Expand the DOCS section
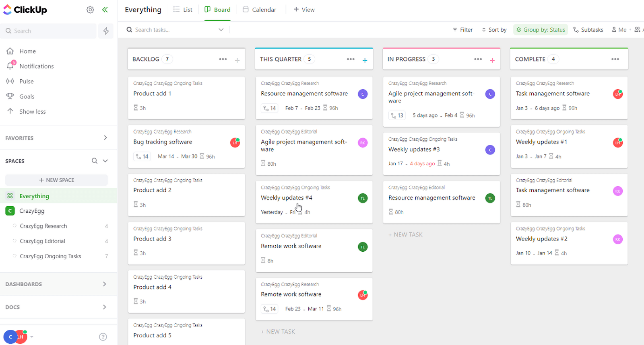Image resolution: width=644 pixels, height=345 pixels. tap(105, 307)
